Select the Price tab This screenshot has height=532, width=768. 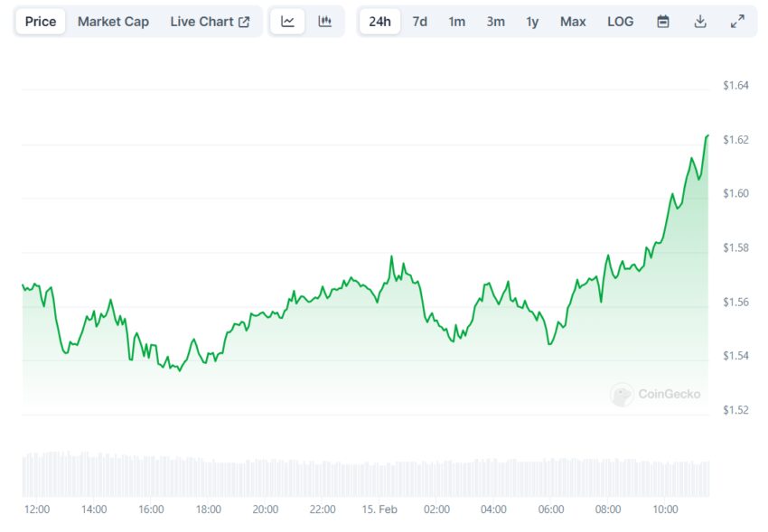click(41, 22)
